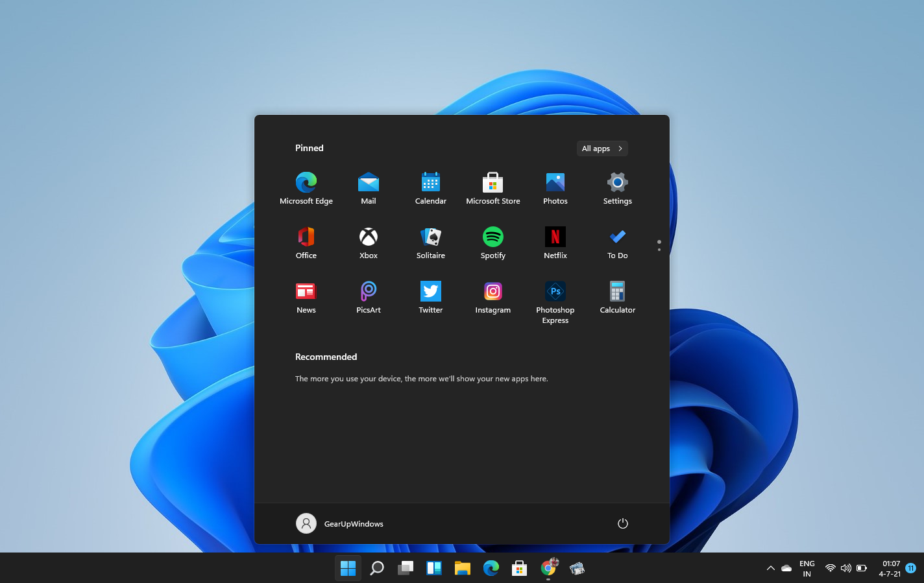Screen dimensions: 924x583
Task: Open the To Do app
Action: (618, 243)
